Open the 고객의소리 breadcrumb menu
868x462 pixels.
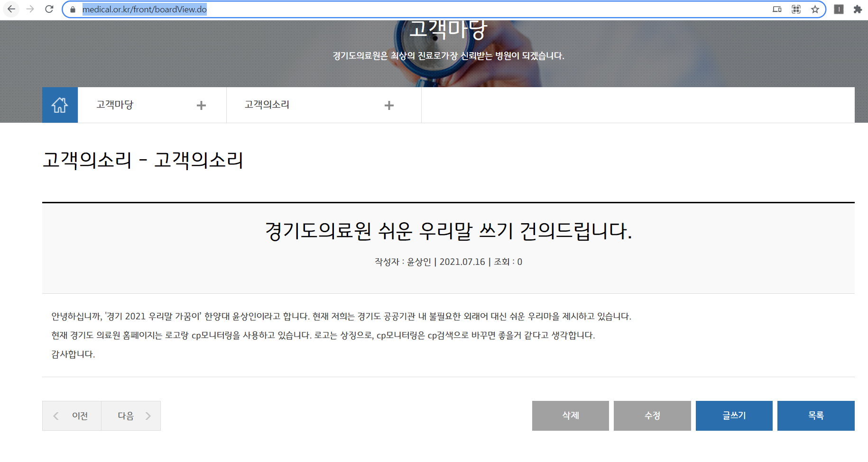(x=267, y=105)
